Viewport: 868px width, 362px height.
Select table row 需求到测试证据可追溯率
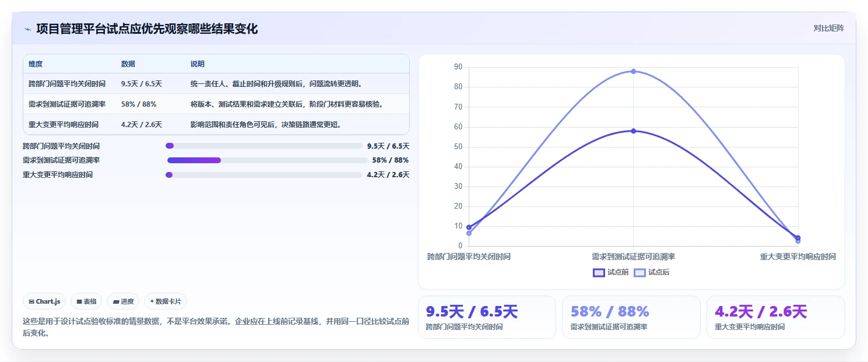pyautogui.click(x=216, y=104)
